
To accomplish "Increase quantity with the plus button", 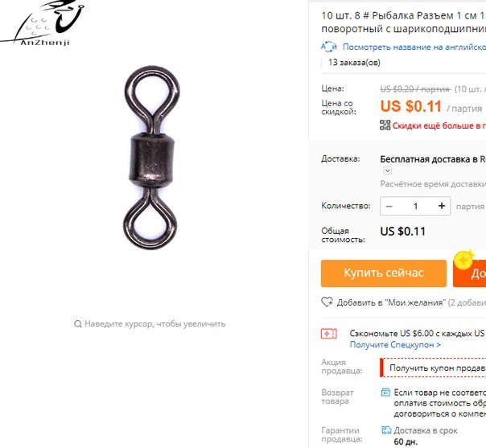I will (x=442, y=206).
